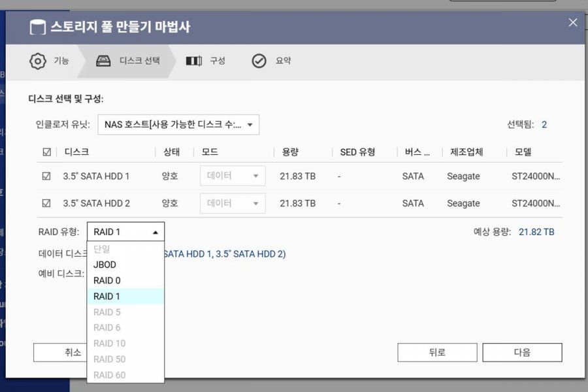Click the data disk list text SATA HDD 1, HDD 2
The image size is (588, 392).
(x=225, y=254)
